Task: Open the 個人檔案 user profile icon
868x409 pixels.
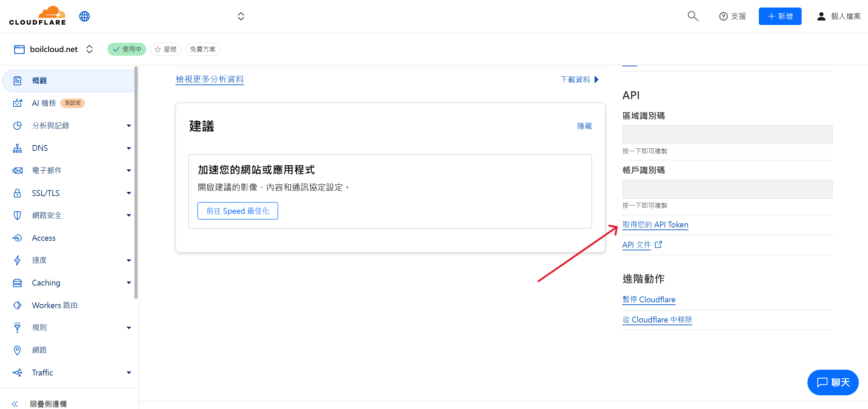Action: click(x=821, y=16)
